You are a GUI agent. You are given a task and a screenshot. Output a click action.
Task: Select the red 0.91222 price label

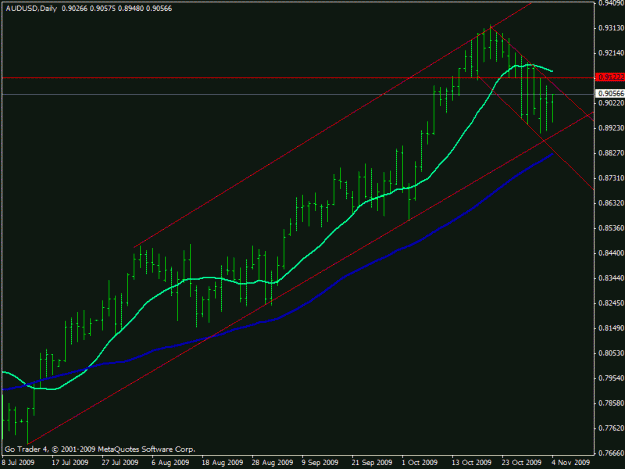(x=610, y=77)
